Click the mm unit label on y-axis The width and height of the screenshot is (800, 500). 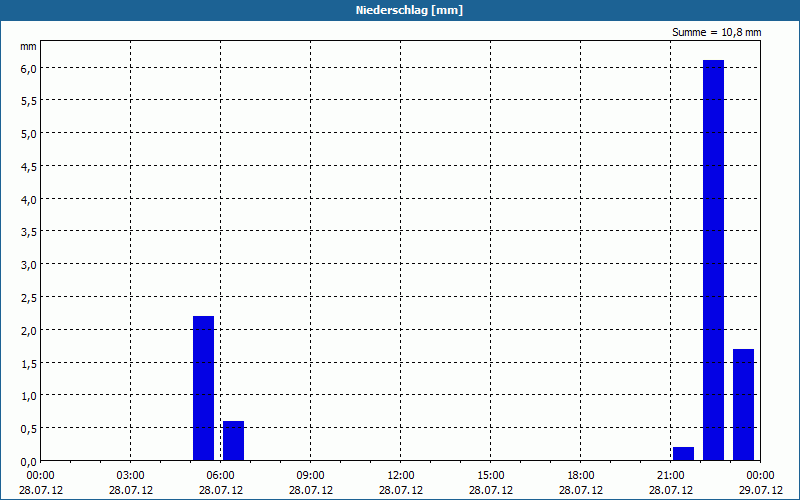point(28,46)
